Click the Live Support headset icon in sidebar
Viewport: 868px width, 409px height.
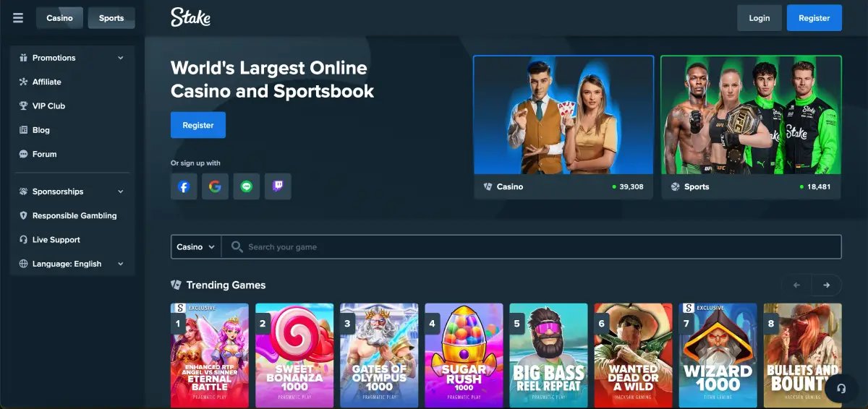pyautogui.click(x=24, y=240)
